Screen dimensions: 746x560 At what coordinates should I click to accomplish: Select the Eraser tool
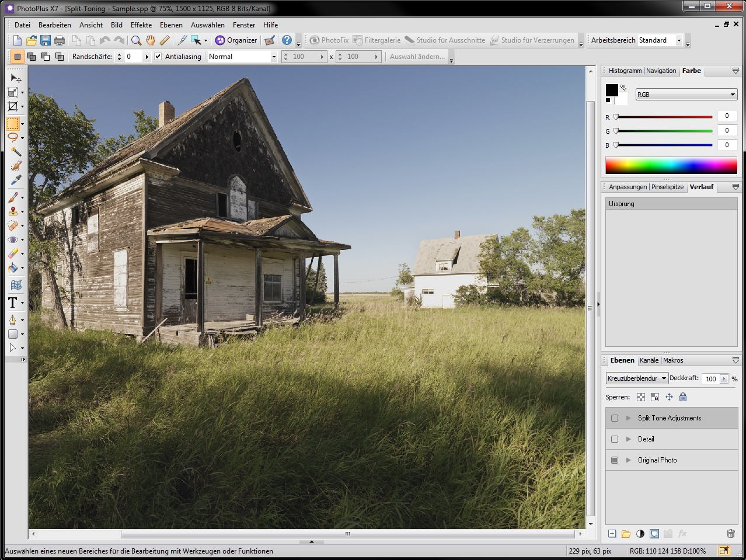(13, 253)
